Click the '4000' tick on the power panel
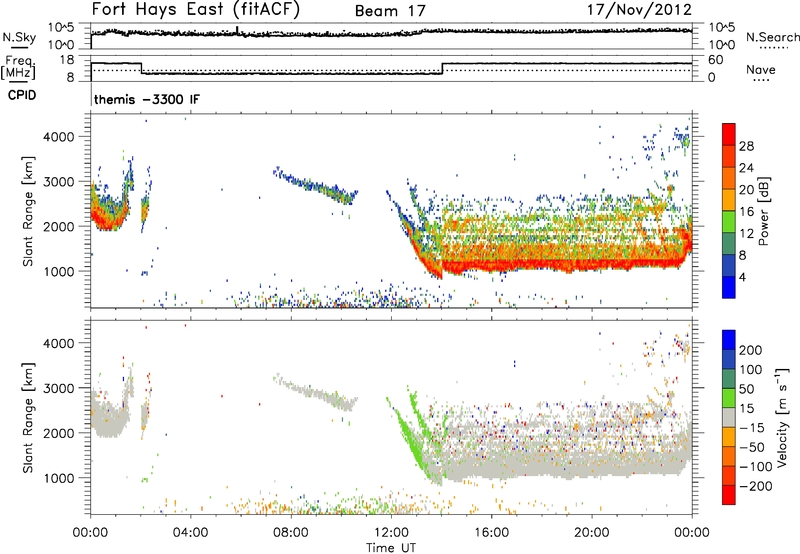This screenshot has height=554, width=800. [x=58, y=137]
